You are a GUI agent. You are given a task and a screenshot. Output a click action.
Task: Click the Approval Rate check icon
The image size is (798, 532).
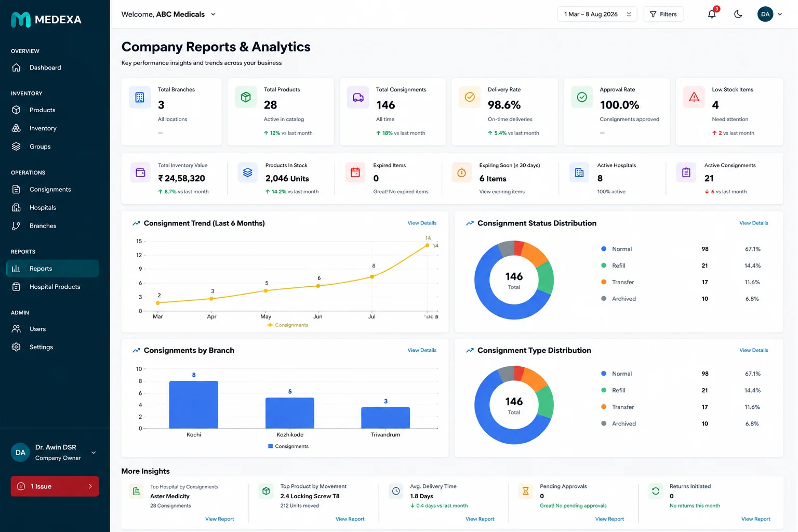(582, 97)
